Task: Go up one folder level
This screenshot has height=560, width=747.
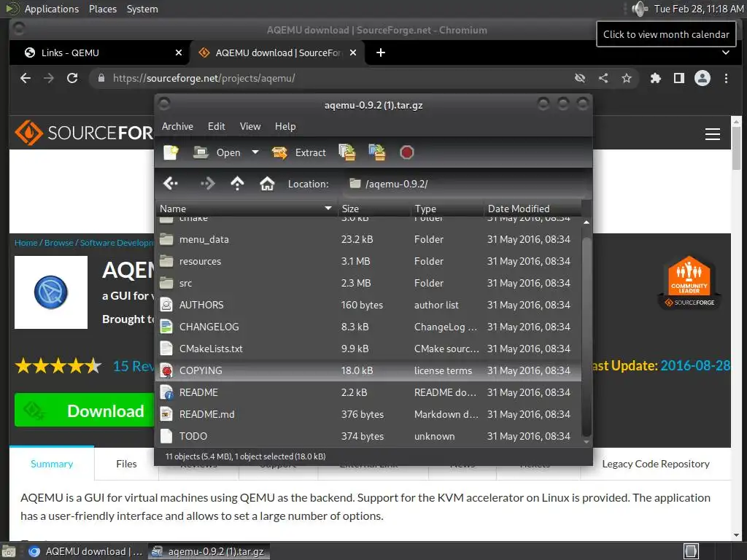Action: pyautogui.click(x=237, y=183)
